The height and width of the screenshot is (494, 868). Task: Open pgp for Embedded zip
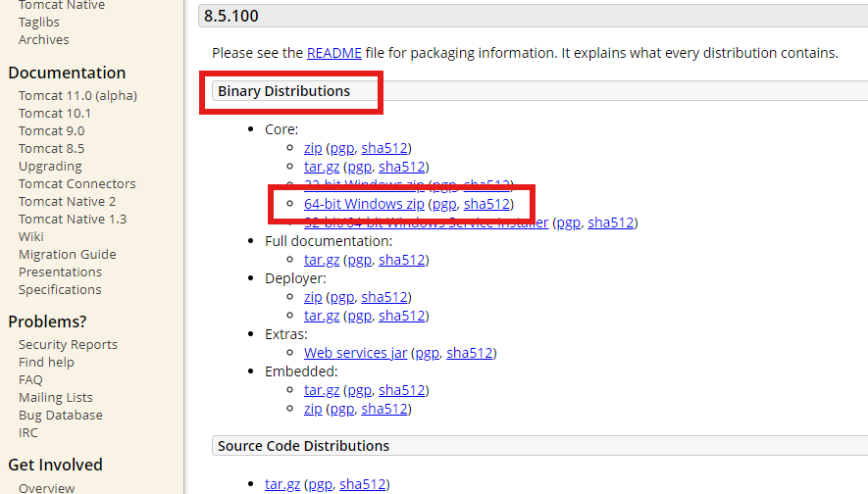click(x=342, y=409)
